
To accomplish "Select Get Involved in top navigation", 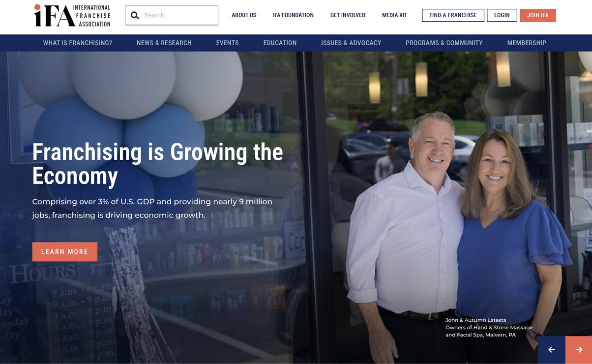I will coord(348,15).
